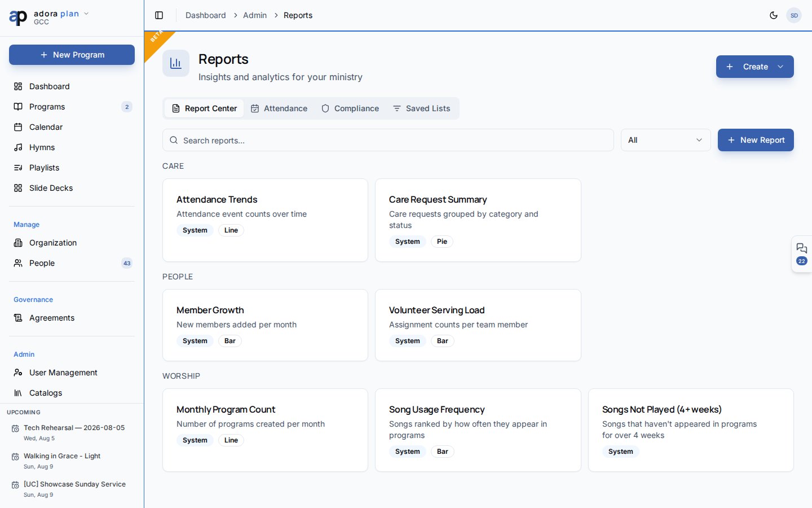Open Songs Not Played (4+ weeks) report
Viewport: 812px width, 508px height.
(691, 430)
